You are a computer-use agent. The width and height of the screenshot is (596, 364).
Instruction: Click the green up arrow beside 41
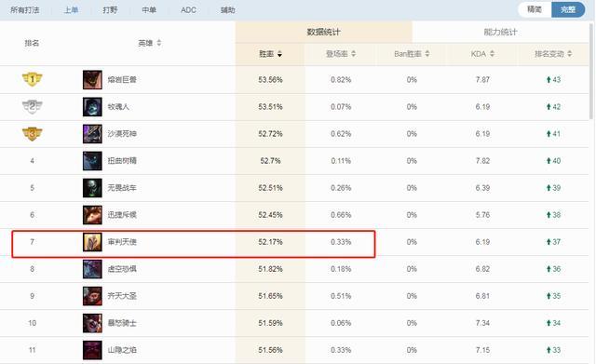pyautogui.click(x=549, y=134)
